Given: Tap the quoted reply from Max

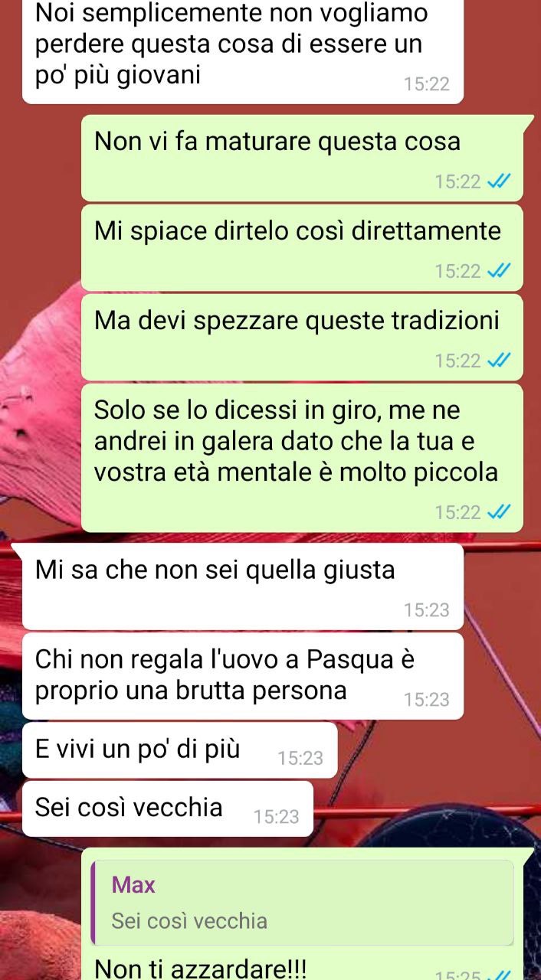Looking at the screenshot, I should tap(302, 902).
